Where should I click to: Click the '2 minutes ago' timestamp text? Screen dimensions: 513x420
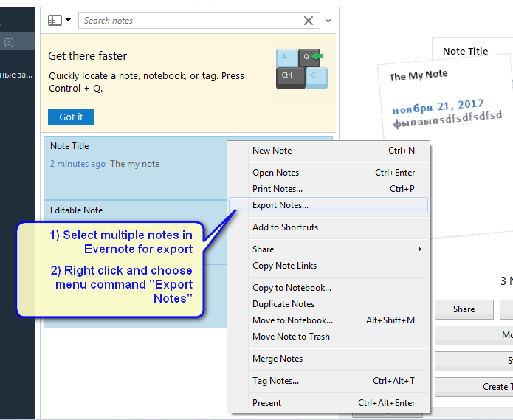[78, 164]
